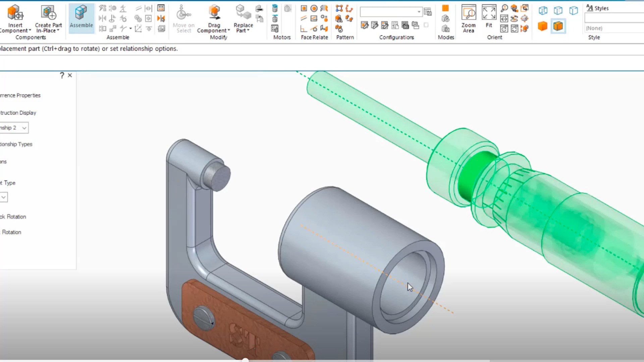Toggle the Lock Rotation option
Image resolution: width=644 pixels, height=362 pixels.
13,217
